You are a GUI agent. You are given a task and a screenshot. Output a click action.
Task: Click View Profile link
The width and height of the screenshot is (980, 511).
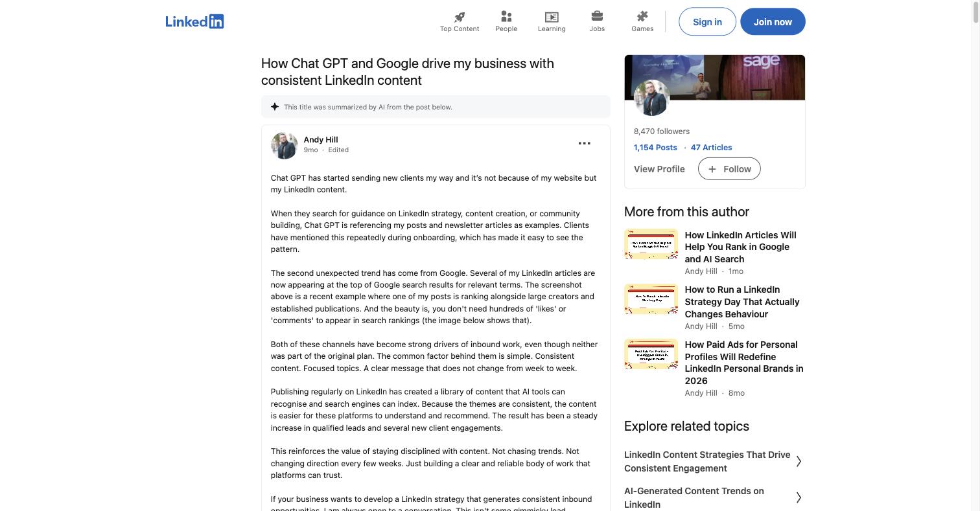click(659, 169)
